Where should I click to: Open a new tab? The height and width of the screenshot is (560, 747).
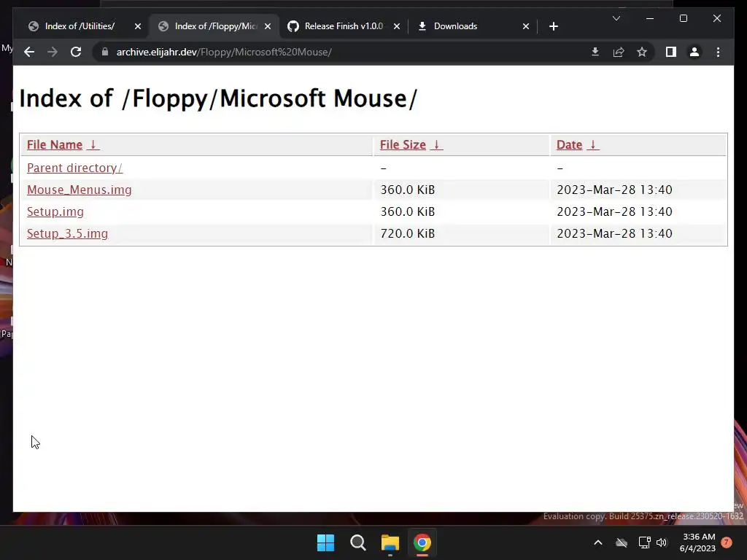[x=553, y=26]
